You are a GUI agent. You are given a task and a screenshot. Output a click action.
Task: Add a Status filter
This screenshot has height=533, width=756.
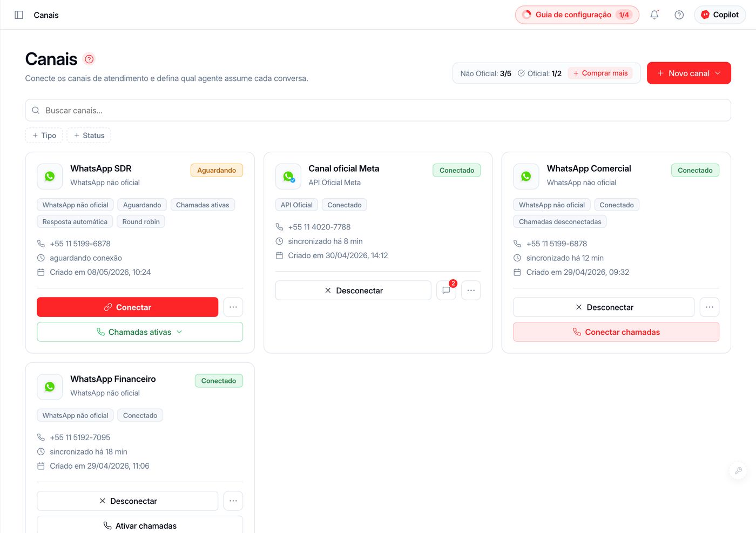tap(89, 136)
